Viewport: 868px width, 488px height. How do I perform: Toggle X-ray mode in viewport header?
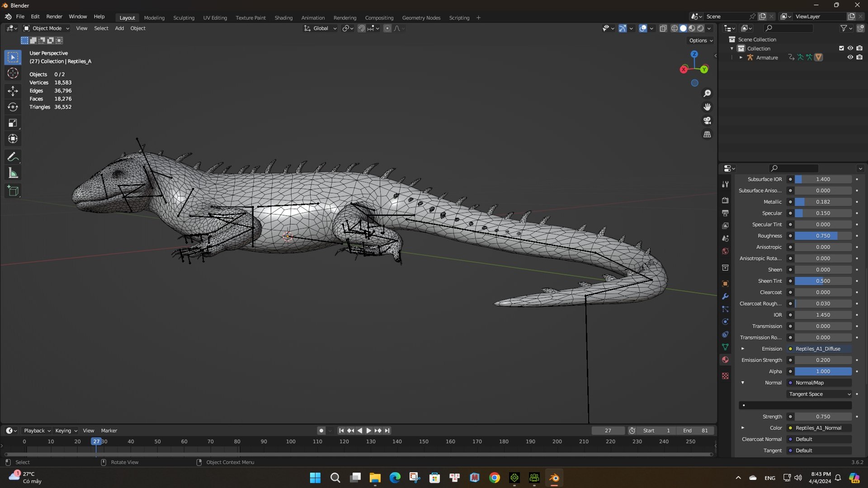click(x=663, y=28)
